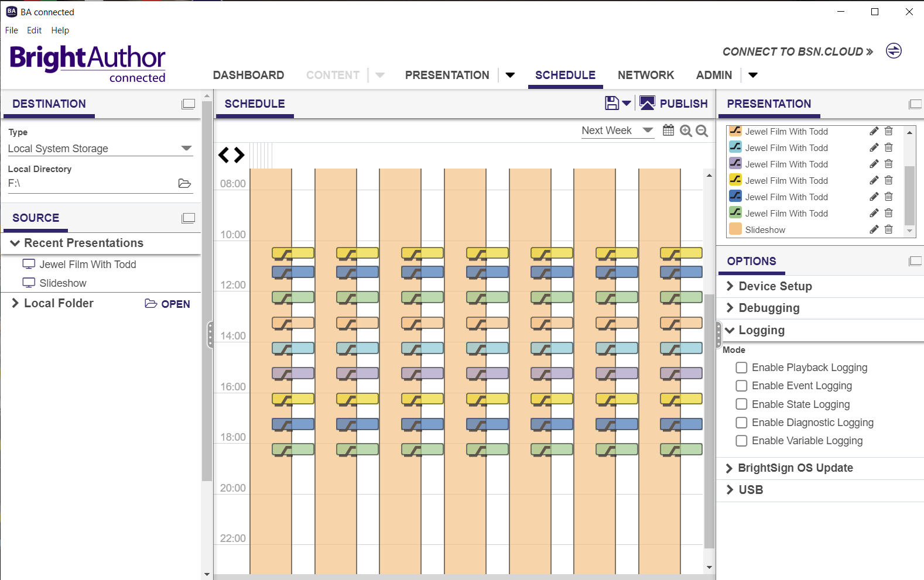
Task: Open the calendar date picker icon
Action: point(668,131)
